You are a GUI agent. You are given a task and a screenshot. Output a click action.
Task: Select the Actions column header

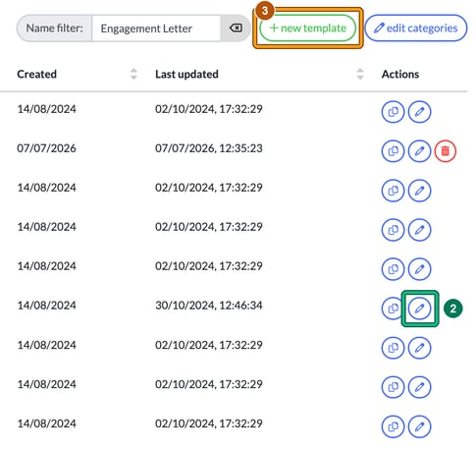click(x=400, y=74)
